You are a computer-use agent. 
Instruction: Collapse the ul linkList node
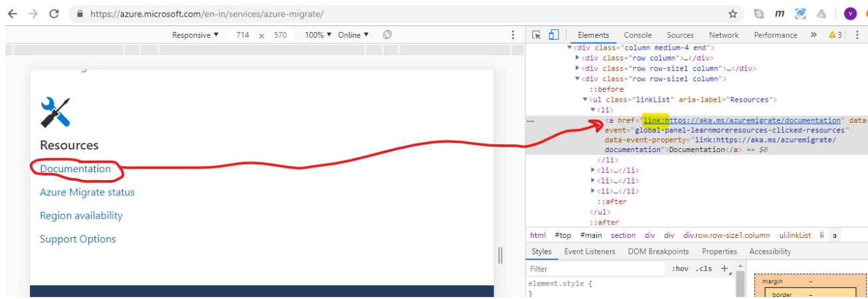pos(585,100)
